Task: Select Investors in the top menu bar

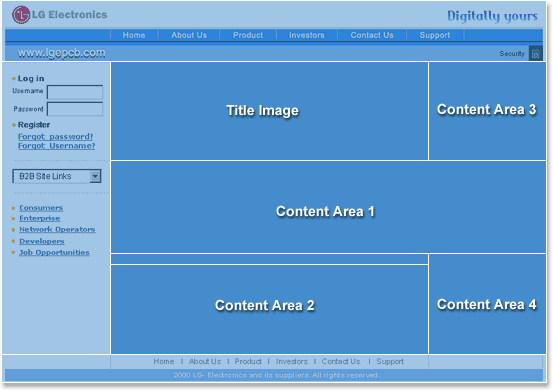Action: [307, 35]
